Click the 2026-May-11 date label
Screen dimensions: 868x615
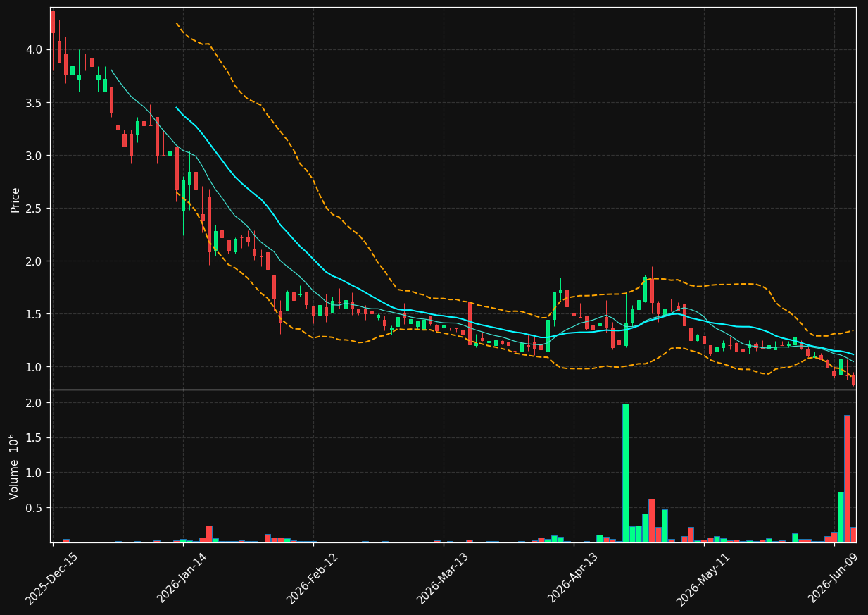(703, 578)
